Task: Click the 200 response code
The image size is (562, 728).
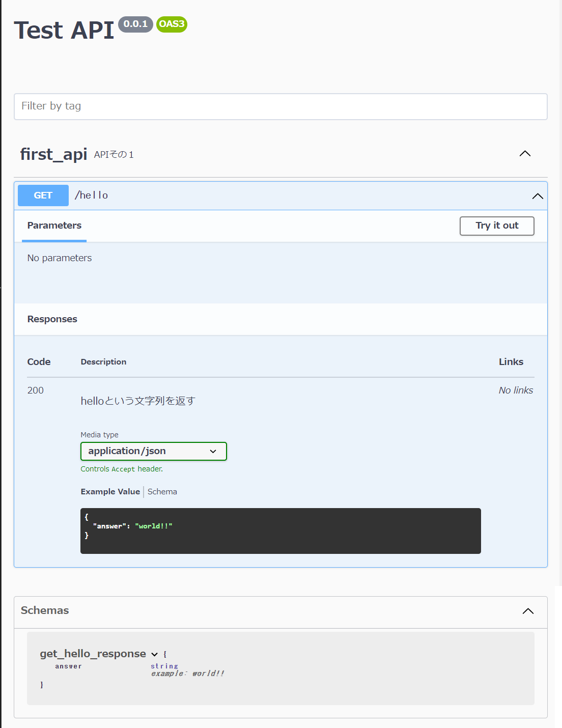Action: [x=36, y=390]
